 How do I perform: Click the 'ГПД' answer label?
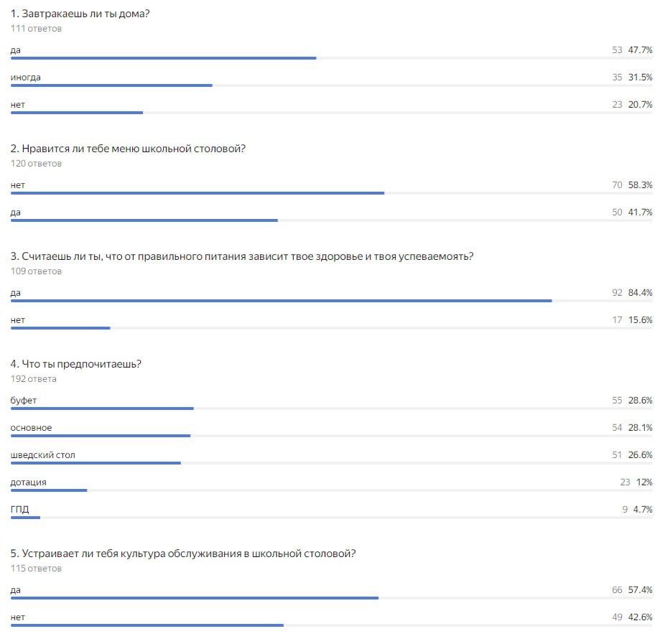[19, 510]
